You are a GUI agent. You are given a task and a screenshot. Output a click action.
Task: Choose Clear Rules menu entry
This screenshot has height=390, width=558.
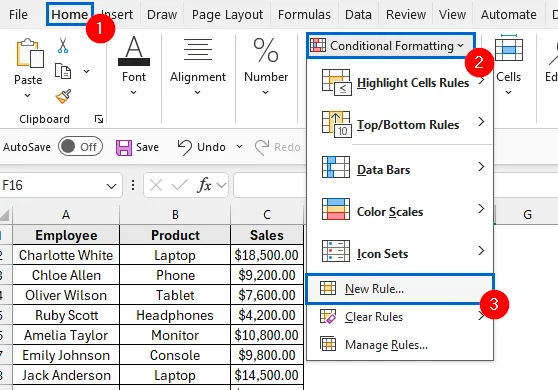[x=400, y=317]
